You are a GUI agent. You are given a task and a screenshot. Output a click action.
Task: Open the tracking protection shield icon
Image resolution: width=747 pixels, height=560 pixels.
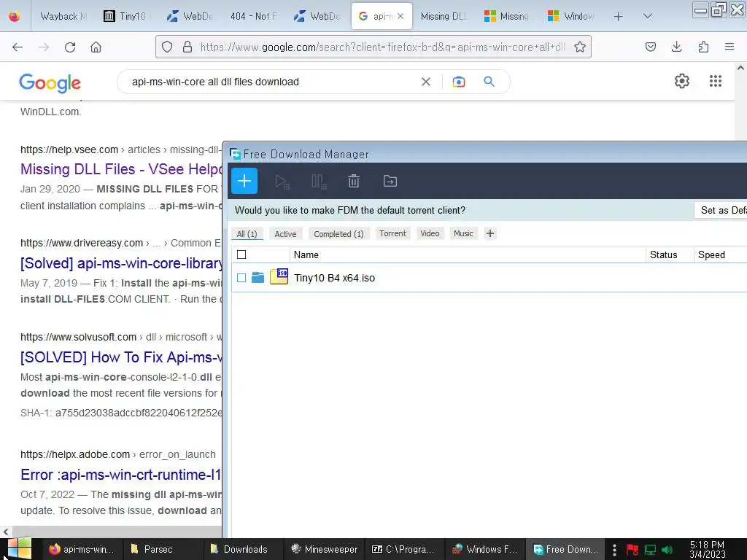point(167,47)
